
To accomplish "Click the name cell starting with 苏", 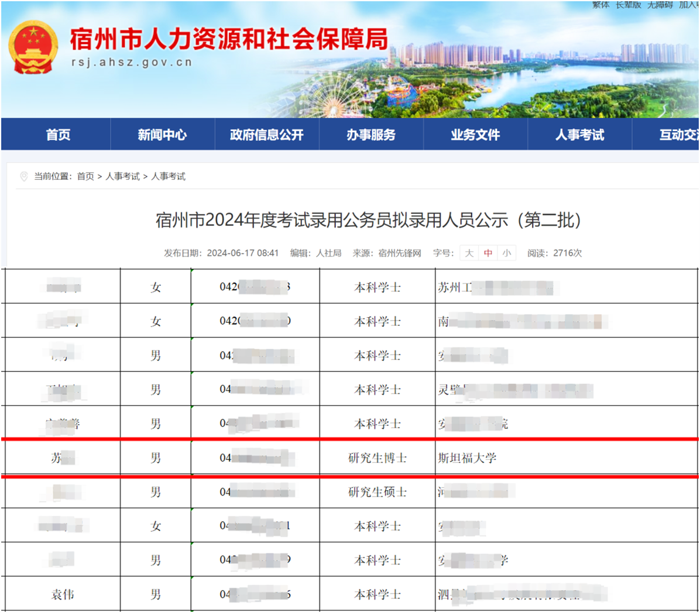I will [63, 458].
